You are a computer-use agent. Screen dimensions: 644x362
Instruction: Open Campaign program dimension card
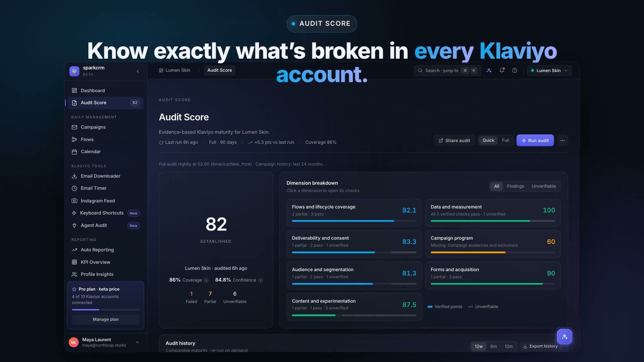point(493,244)
